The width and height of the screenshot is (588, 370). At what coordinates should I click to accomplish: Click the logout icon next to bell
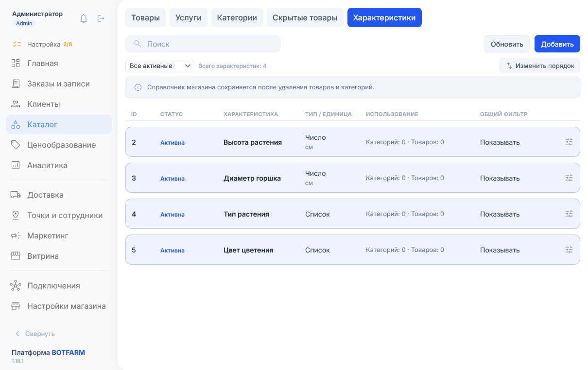(101, 18)
